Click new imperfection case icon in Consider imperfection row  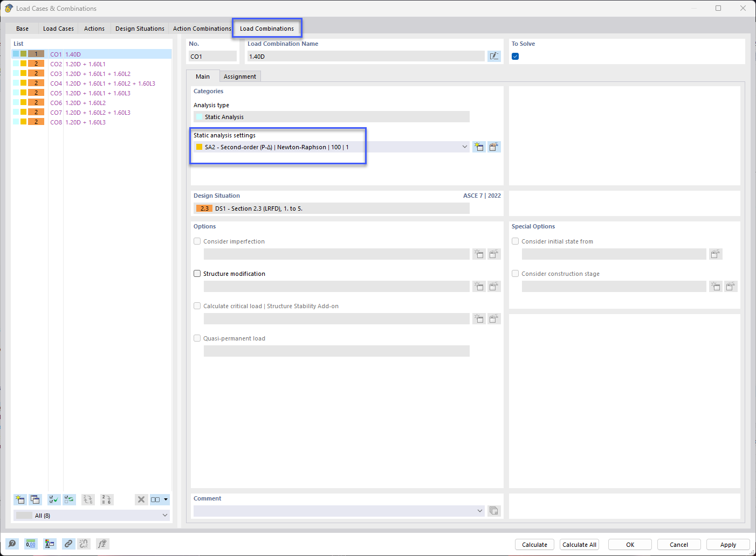(479, 254)
